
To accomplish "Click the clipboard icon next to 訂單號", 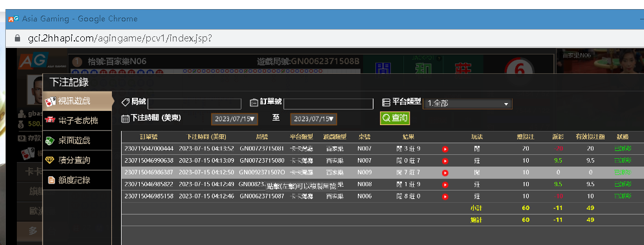I will coord(254,102).
